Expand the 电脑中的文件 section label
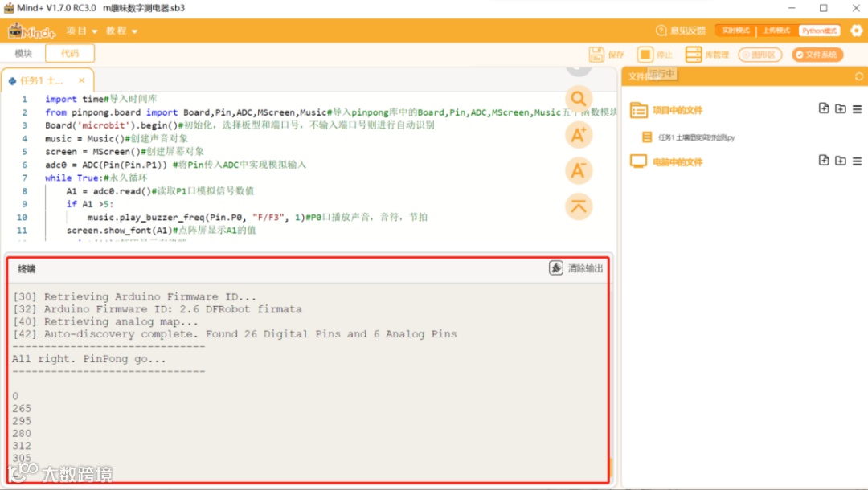The height and width of the screenshot is (490, 868). 677,162
